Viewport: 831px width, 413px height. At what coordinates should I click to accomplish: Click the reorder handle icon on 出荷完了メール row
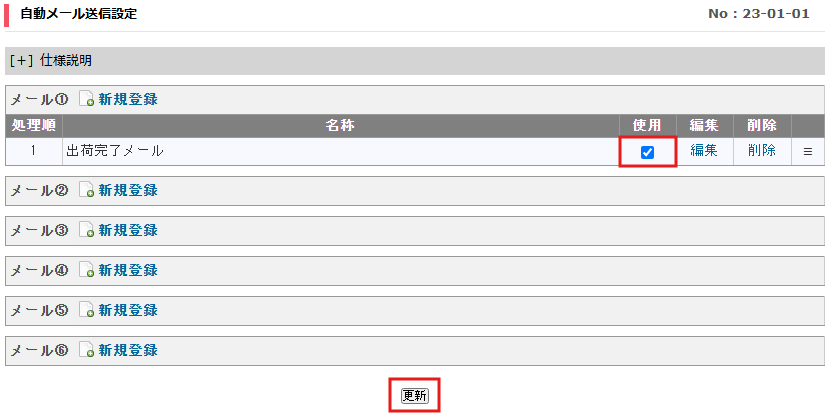coord(808,152)
